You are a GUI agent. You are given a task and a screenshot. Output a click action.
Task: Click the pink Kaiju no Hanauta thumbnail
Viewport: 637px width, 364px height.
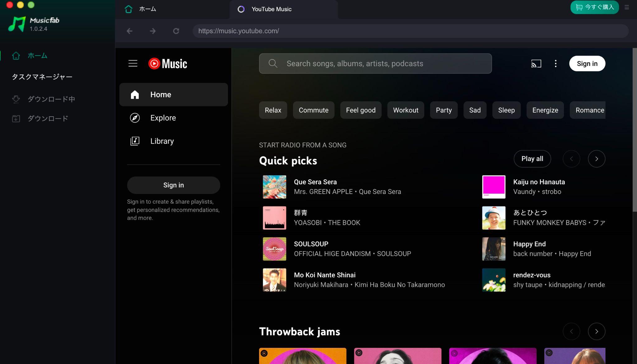coord(494,187)
